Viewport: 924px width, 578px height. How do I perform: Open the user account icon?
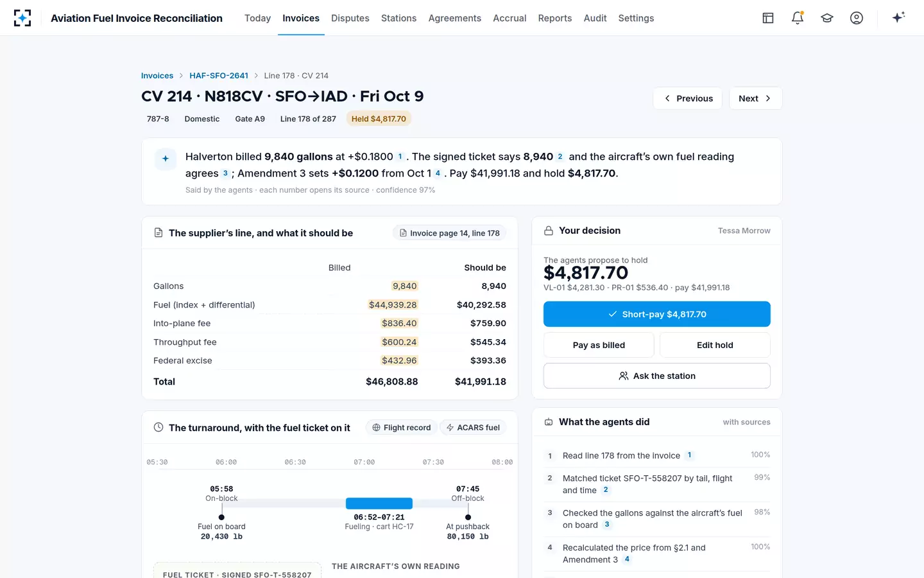(857, 18)
